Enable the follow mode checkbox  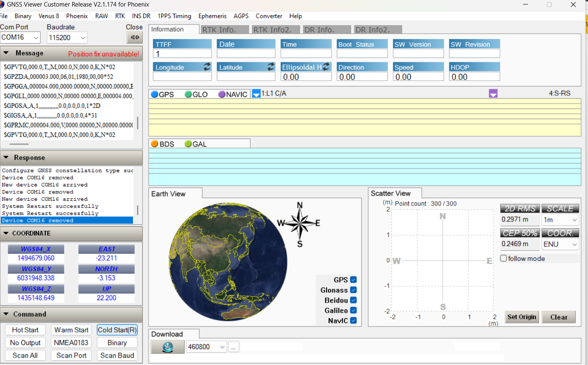[504, 259]
